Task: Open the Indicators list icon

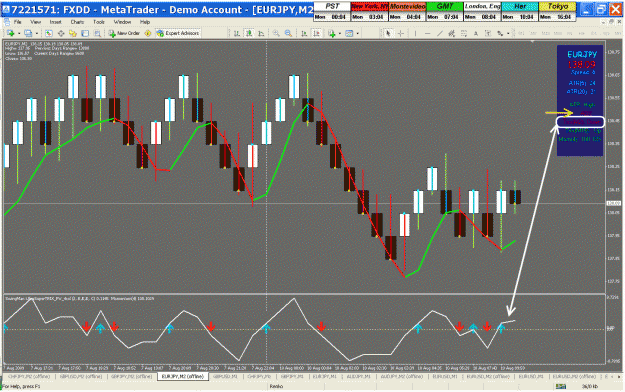Action: tap(331, 33)
